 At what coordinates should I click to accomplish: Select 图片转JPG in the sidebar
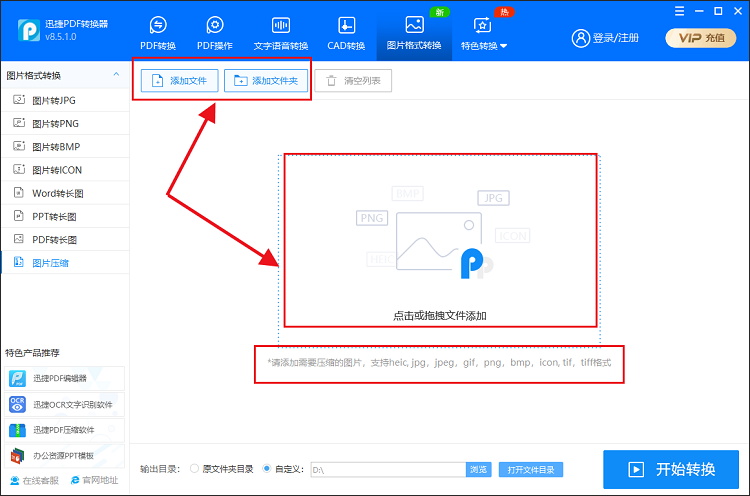pos(66,100)
